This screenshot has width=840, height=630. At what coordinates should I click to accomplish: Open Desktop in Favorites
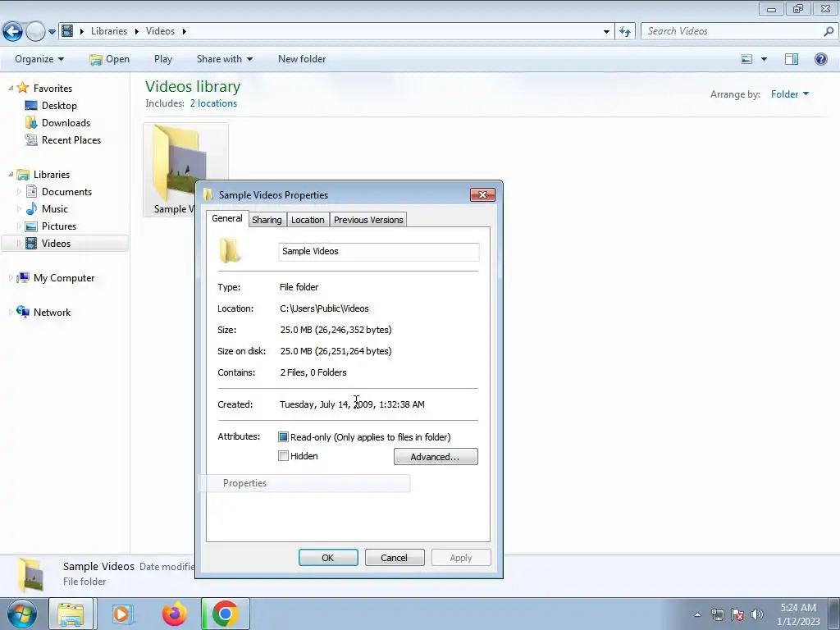click(x=59, y=106)
